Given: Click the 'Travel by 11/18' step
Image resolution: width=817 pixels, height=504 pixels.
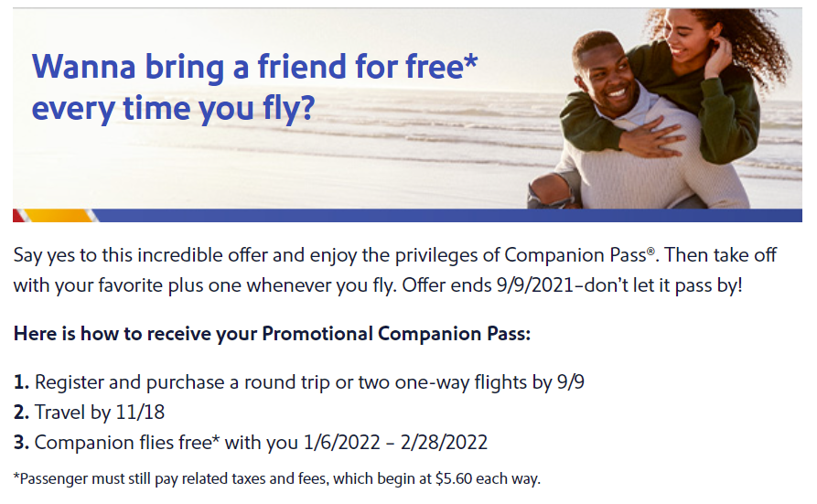Looking at the screenshot, I should click(100, 413).
